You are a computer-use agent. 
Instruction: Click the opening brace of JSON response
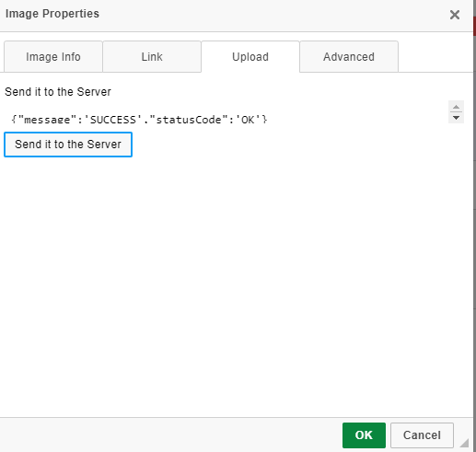coord(14,120)
